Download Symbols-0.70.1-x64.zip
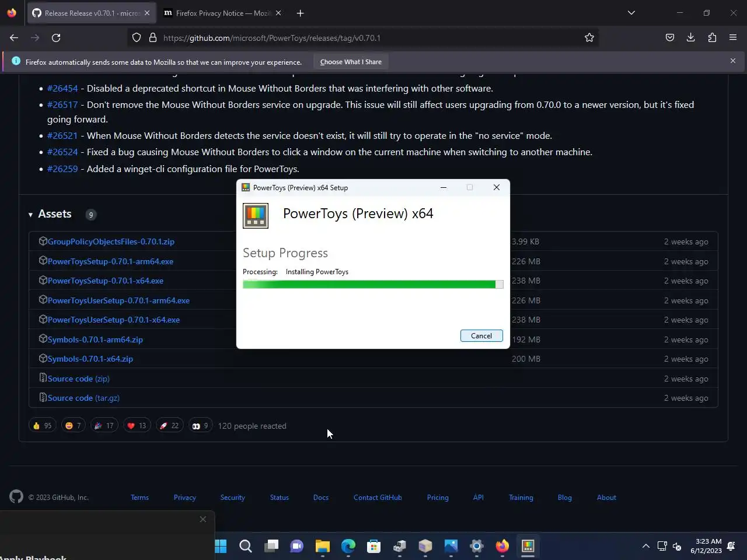This screenshot has height=560, width=747. coord(90,359)
